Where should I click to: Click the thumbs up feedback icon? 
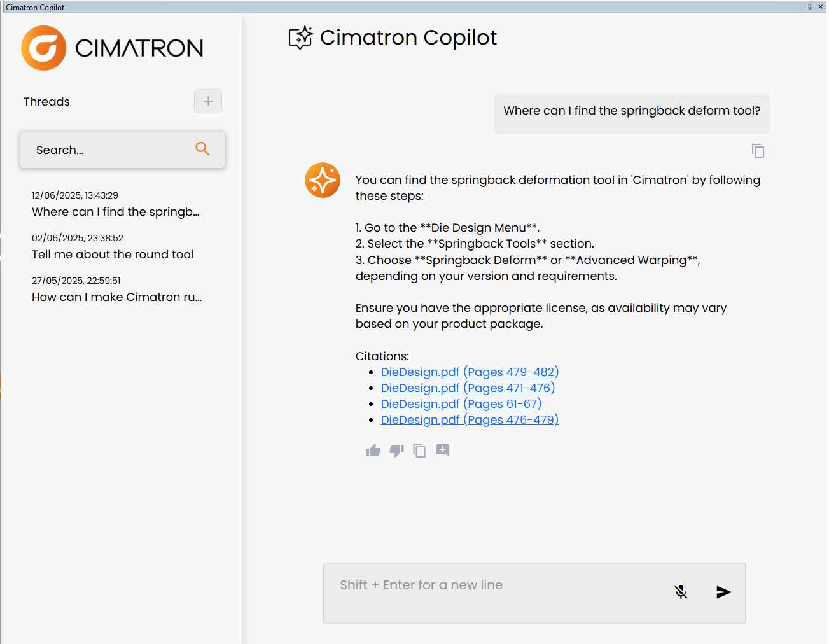pos(373,451)
